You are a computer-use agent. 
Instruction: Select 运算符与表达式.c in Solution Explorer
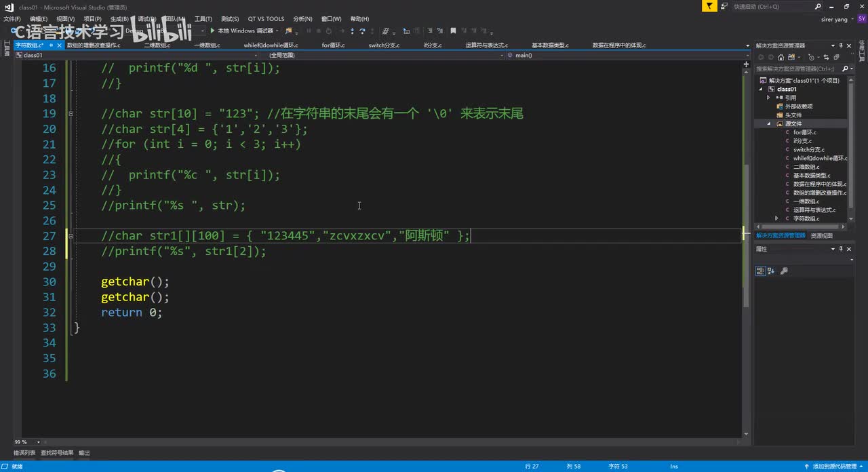click(x=814, y=210)
